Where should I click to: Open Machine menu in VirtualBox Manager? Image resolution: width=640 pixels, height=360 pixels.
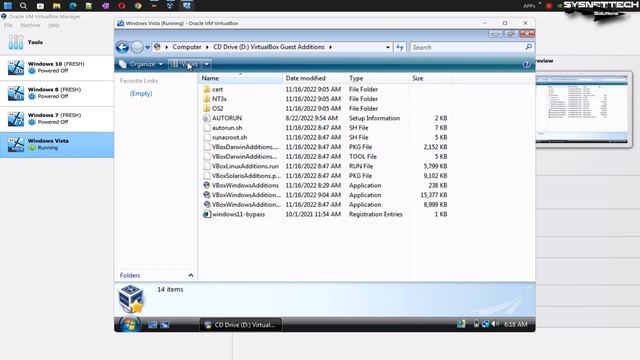tap(31, 25)
